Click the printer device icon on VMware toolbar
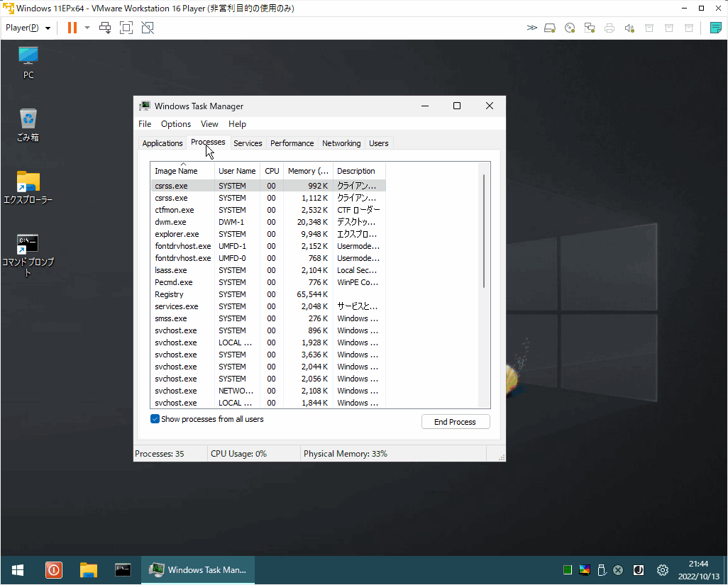The width and height of the screenshot is (728, 585). click(610, 28)
